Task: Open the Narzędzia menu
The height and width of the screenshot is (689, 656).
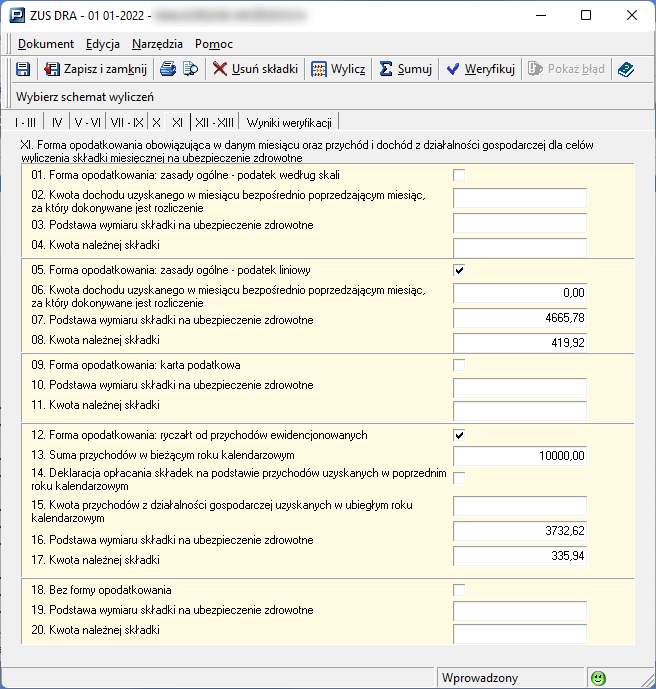Action: tap(155, 44)
